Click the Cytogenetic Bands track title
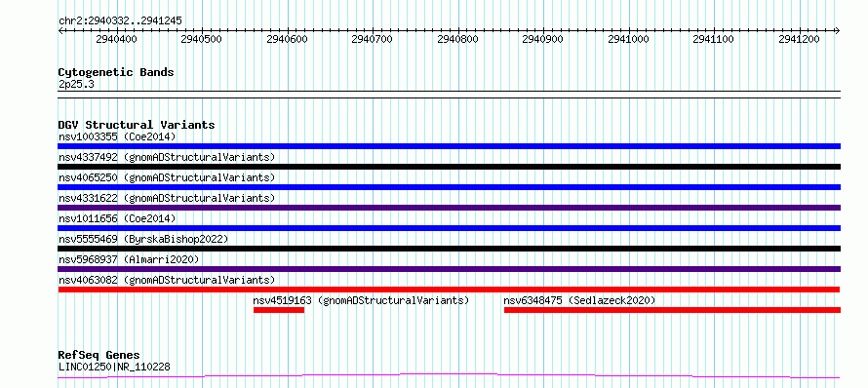Viewport: 868px width, 388px height. [x=116, y=72]
